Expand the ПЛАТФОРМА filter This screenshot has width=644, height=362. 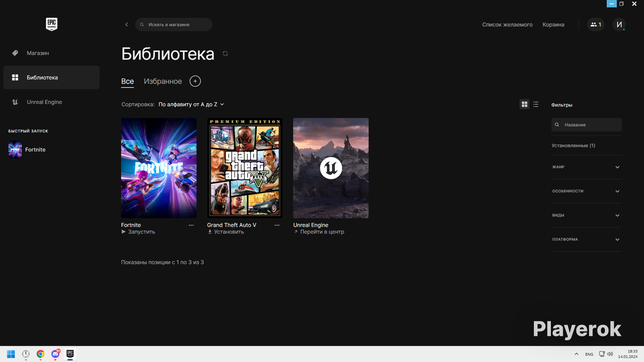[x=586, y=240]
